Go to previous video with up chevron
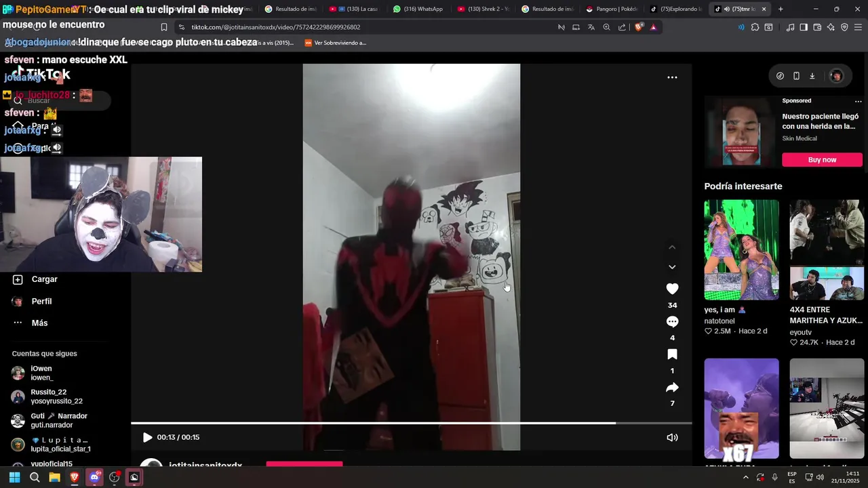Screen dimensions: 868x488 click(x=672, y=247)
